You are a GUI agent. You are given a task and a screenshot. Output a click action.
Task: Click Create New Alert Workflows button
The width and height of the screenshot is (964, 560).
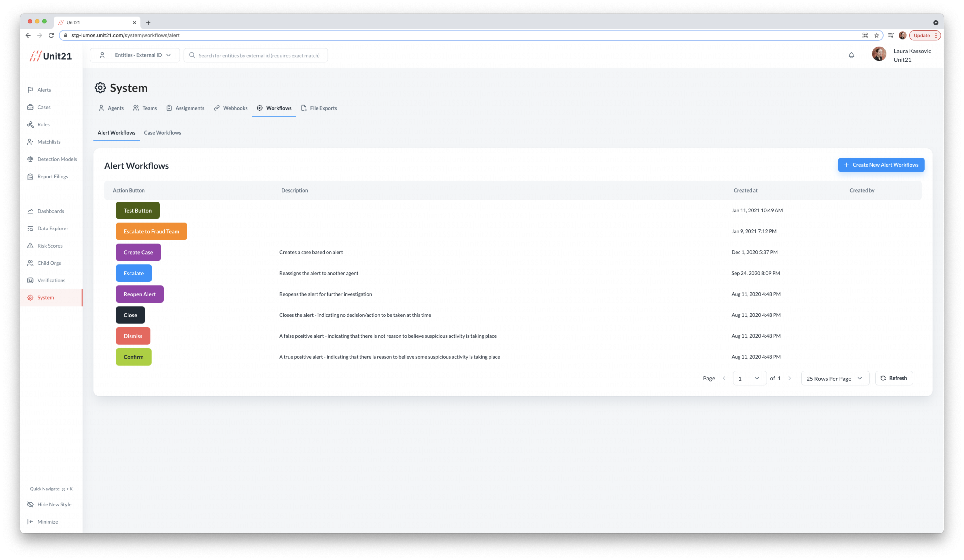click(x=881, y=165)
